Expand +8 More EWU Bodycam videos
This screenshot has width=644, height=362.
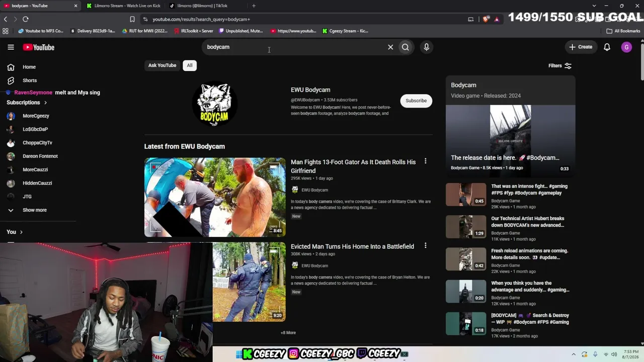click(288, 332)
